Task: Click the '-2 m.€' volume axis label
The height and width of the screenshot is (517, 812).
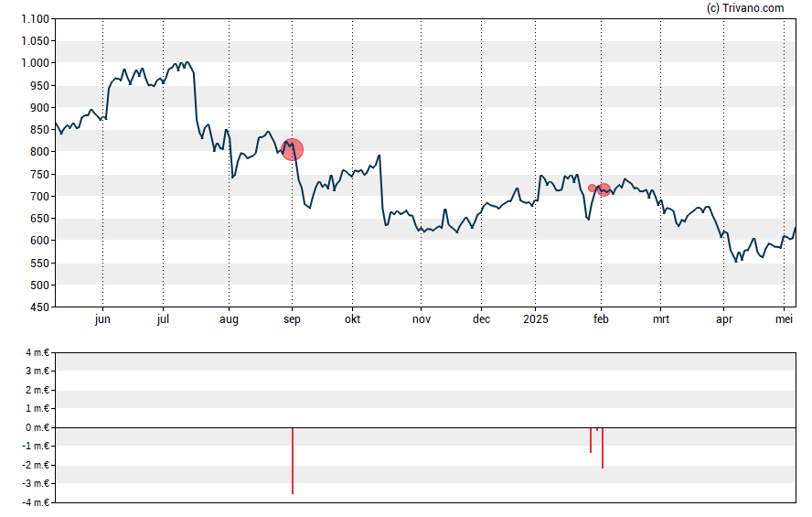Action: point(36,465)
